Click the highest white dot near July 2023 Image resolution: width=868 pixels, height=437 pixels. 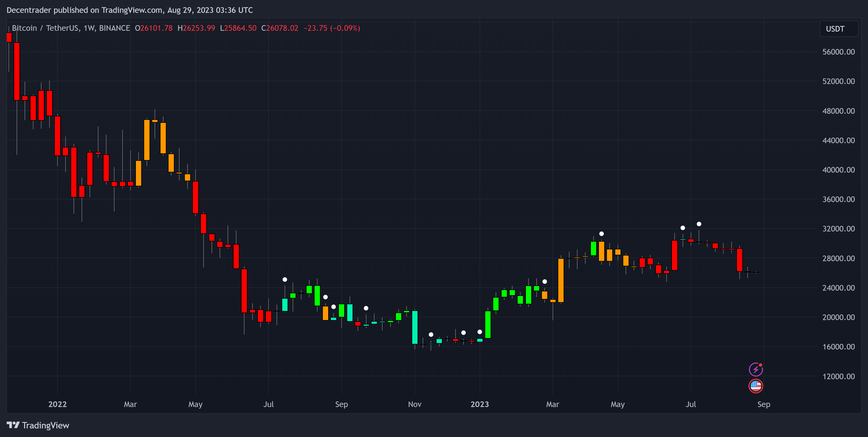pos(699,224)
